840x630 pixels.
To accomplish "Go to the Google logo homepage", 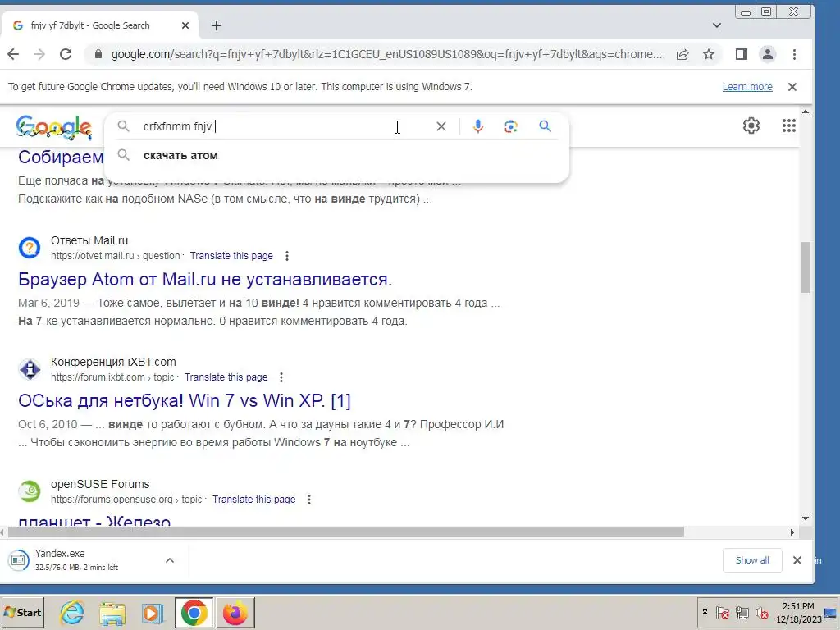I will point(54,127).
